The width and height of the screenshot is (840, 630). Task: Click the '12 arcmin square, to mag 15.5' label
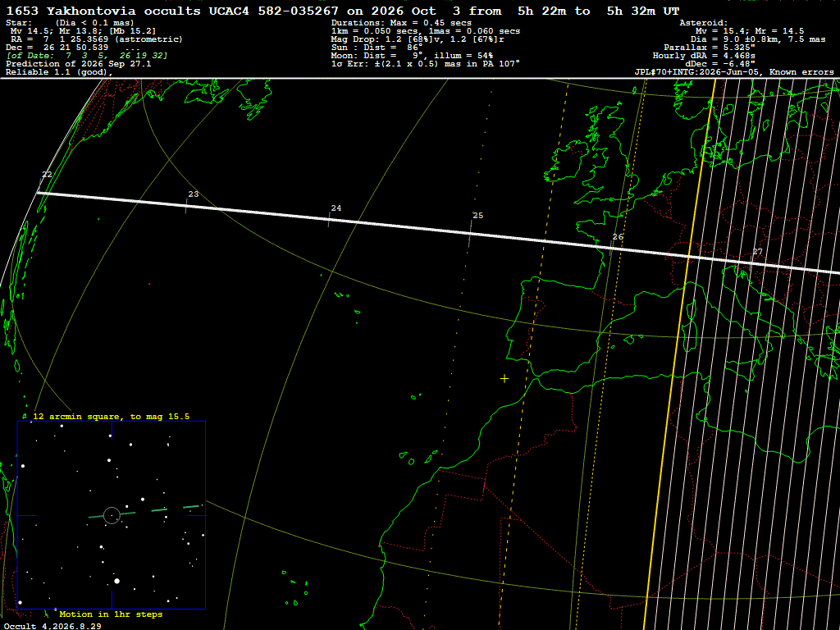(111, 416)
